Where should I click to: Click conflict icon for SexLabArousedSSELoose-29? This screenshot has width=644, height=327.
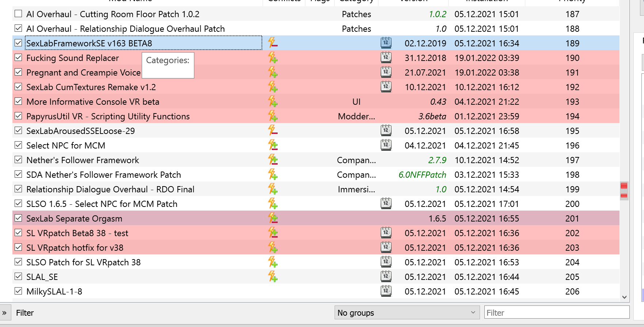pos(273,131)
